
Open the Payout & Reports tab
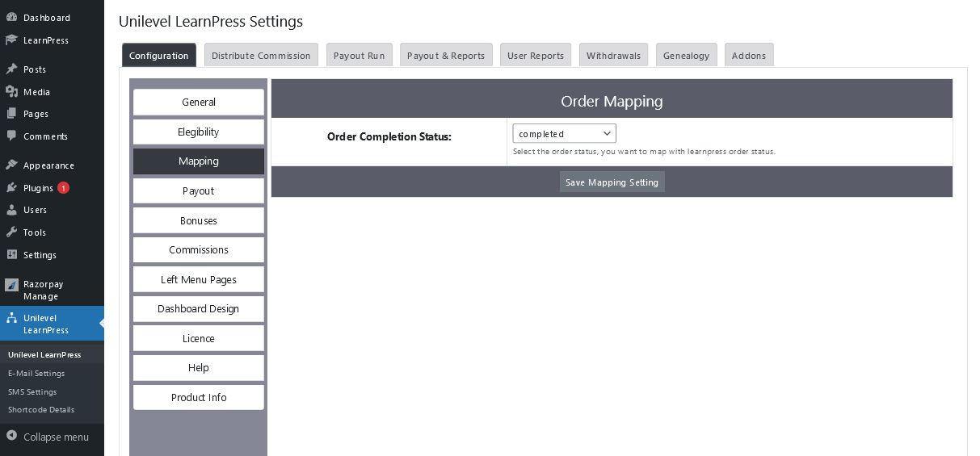446,55
